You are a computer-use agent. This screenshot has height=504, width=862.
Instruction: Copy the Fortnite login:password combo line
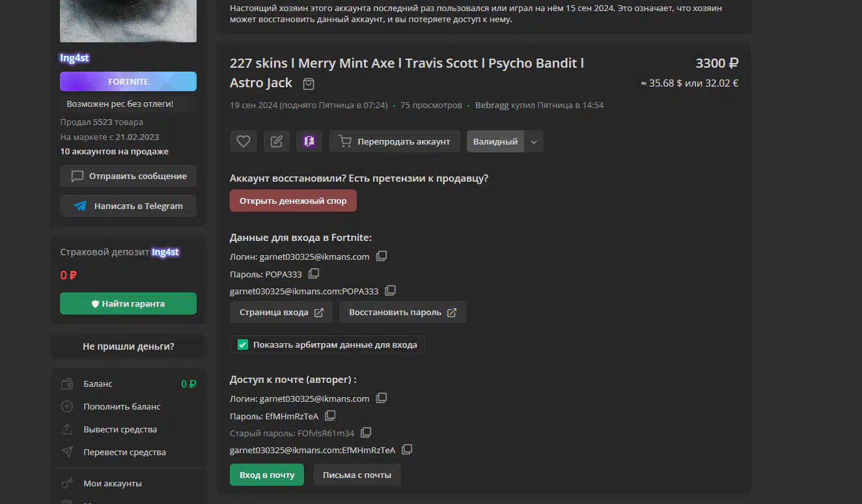[391, 290]
